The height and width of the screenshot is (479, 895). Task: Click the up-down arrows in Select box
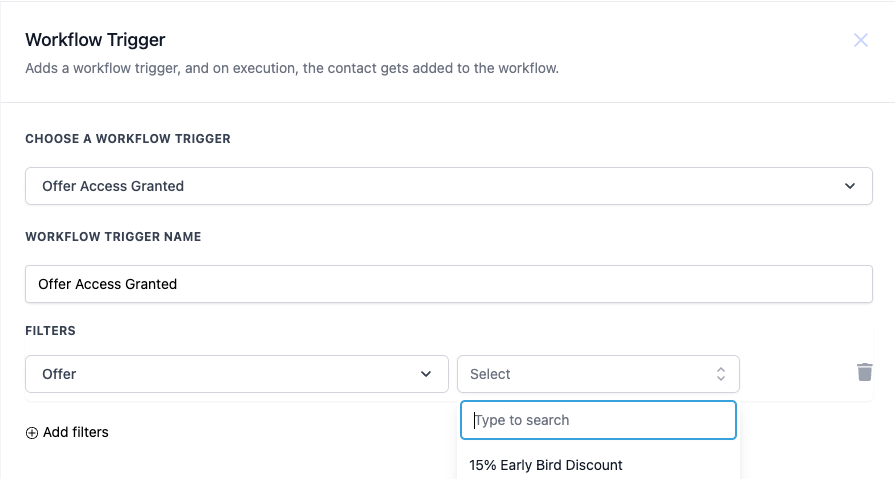[721, 374]
